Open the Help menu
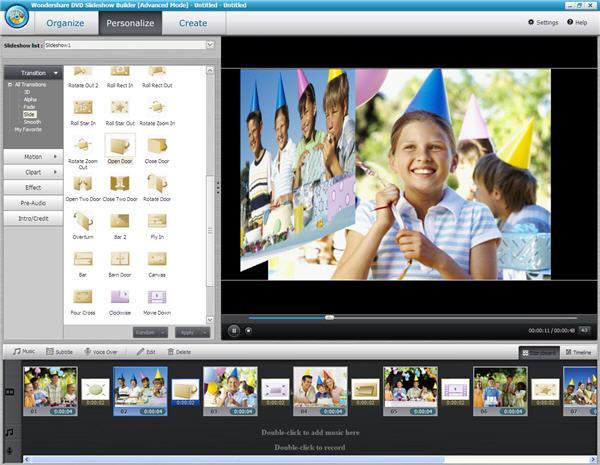Screen dimensions: 600x465 577,23
